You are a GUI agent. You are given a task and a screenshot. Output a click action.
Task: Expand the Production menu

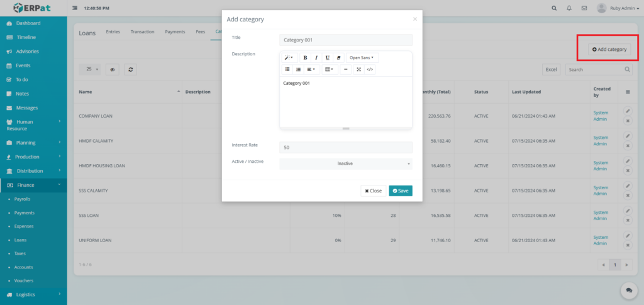pyautogui.click(x=34, y=157)
